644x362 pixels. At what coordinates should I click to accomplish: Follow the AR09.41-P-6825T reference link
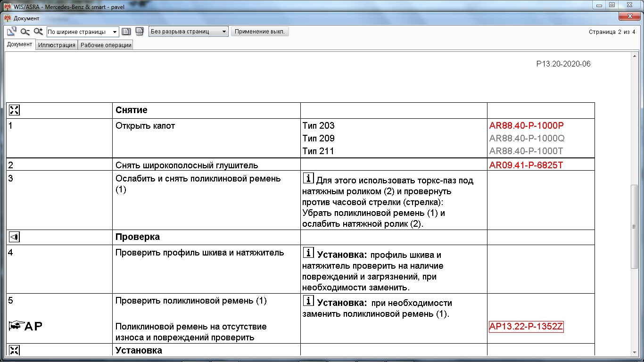point(526,165)
